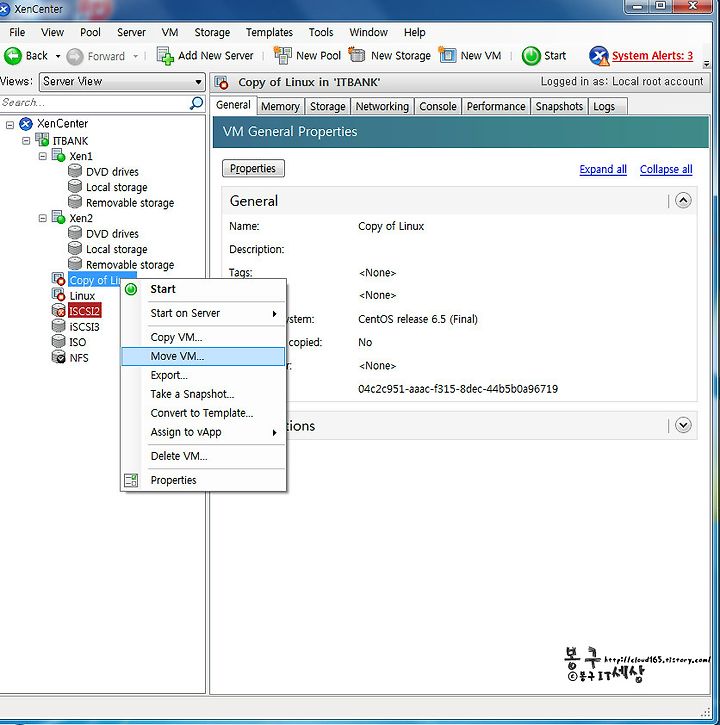
Task: Choose Move VM... from context menu
Action: (x=203, y=356)
